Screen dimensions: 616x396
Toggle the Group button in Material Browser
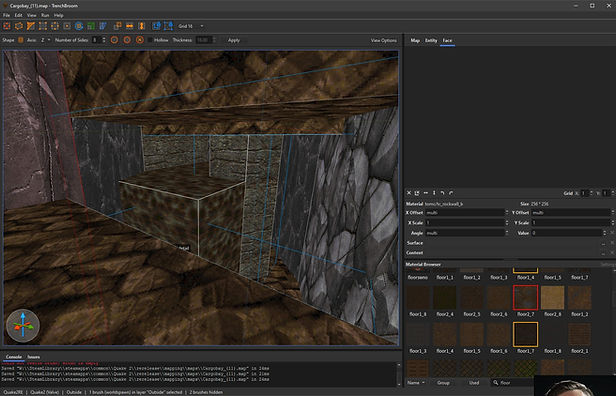coord(443,383)
